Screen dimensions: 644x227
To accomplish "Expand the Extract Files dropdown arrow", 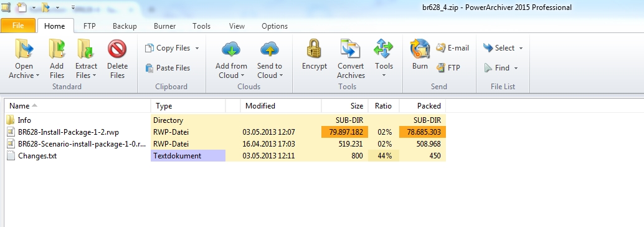I will pos(94,75).
